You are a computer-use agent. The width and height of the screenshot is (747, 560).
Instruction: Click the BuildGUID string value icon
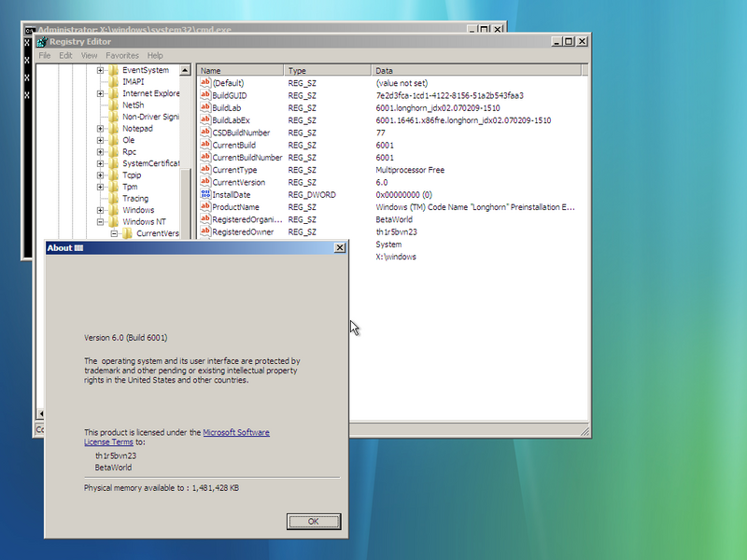click(204, 95)
